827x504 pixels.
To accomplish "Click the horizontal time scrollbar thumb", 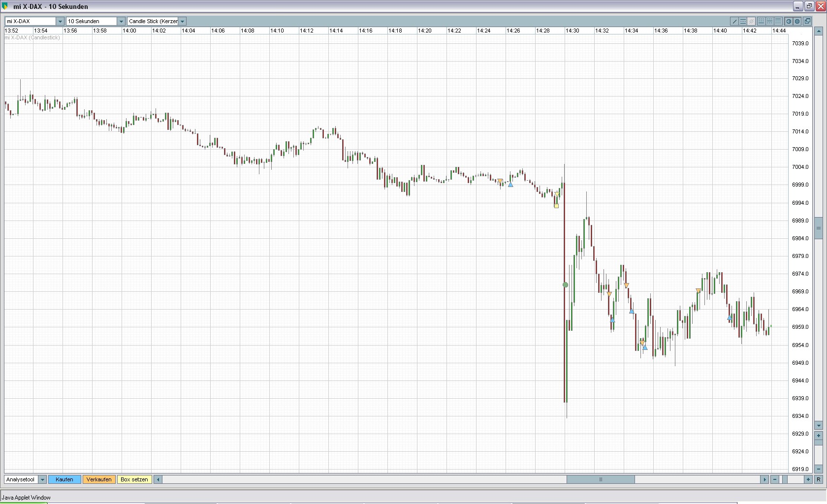I will click(x=601, y=479).
